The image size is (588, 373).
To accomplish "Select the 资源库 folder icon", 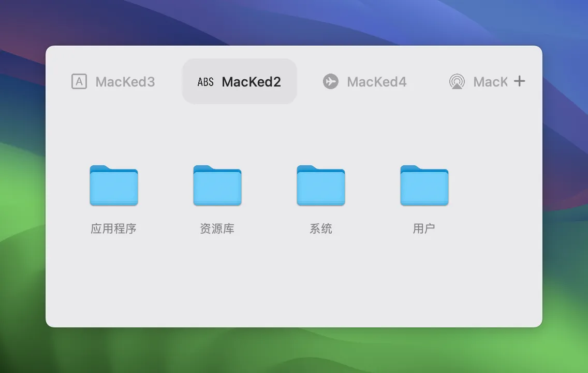I will point(217,185).
